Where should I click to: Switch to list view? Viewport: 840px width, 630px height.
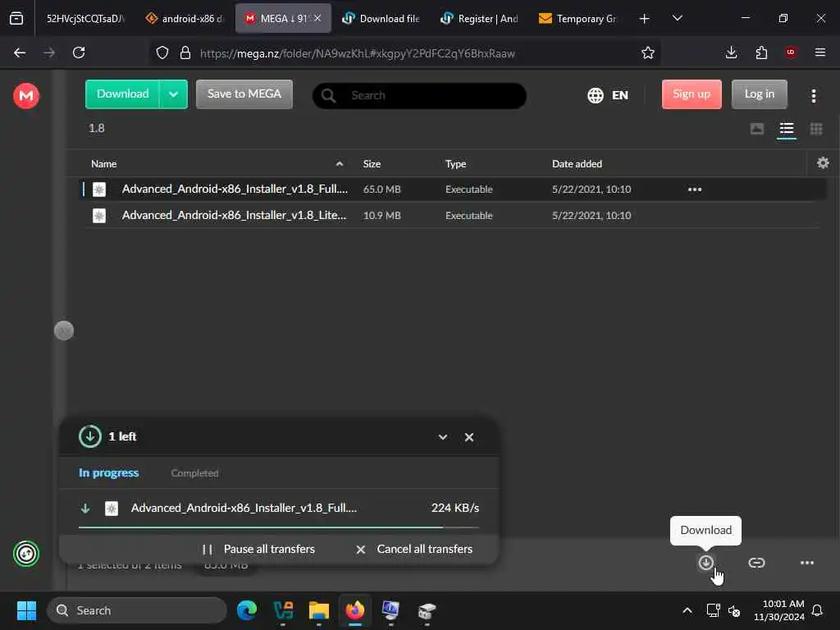787,129
